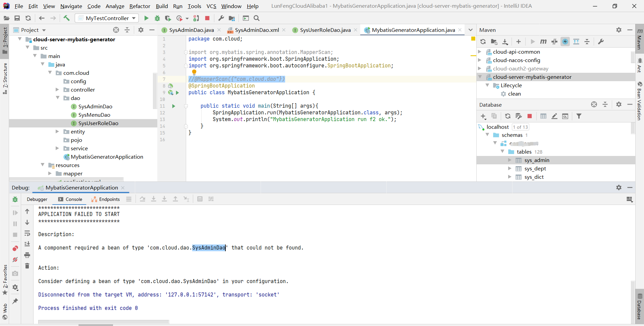Open the Analyze menu
This screenshot has width=644, height=326.
tap(115, 6)
